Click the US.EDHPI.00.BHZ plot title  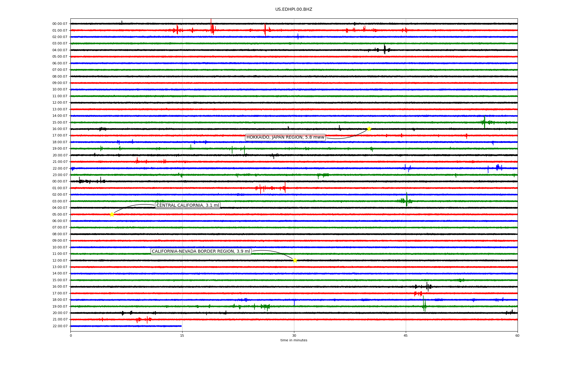294,10
